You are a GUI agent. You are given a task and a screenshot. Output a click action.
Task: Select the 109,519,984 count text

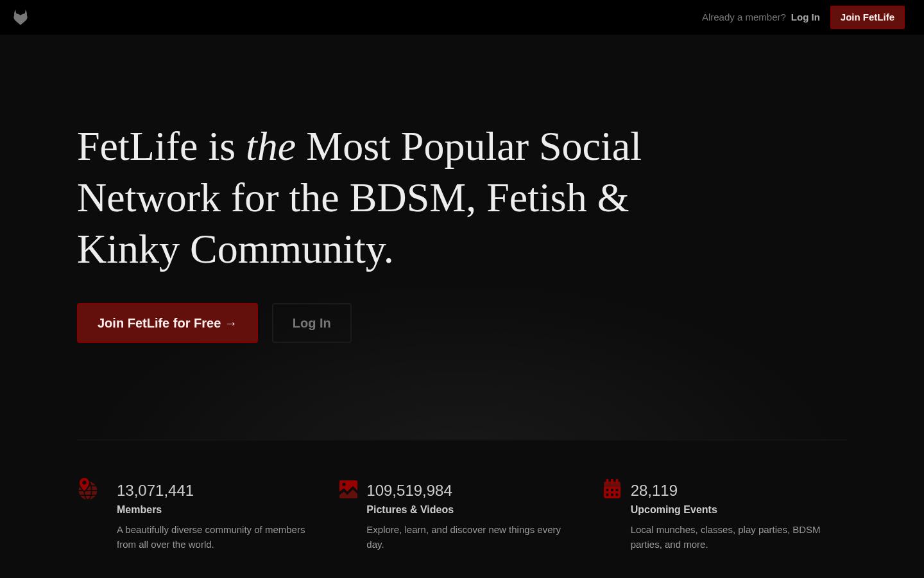pyautogui.click(x=409, y=491)
